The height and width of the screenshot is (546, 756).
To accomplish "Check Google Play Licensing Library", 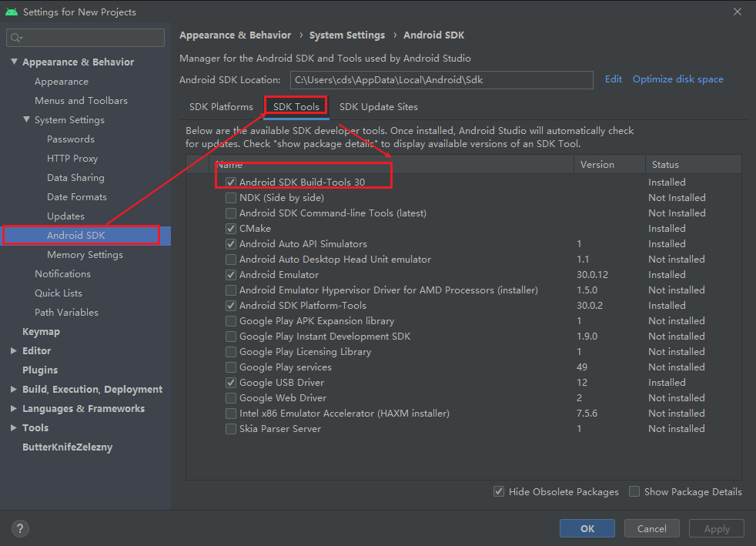I will click(x=231, y=352).
